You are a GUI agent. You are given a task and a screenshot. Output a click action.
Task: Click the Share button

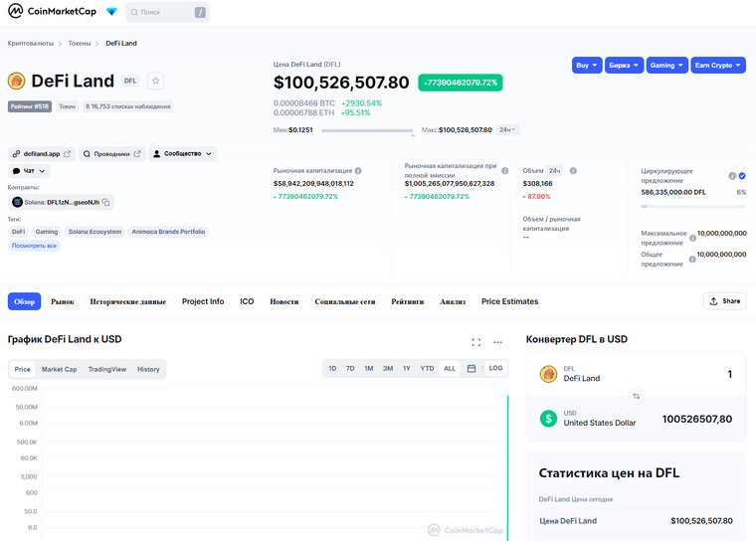point(724,301)
